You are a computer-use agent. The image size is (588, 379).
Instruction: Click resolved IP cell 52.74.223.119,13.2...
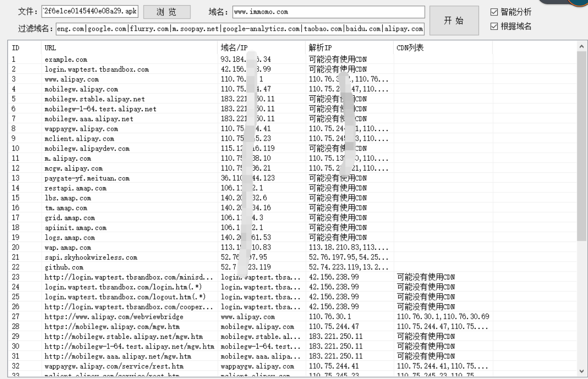point(348,267)
